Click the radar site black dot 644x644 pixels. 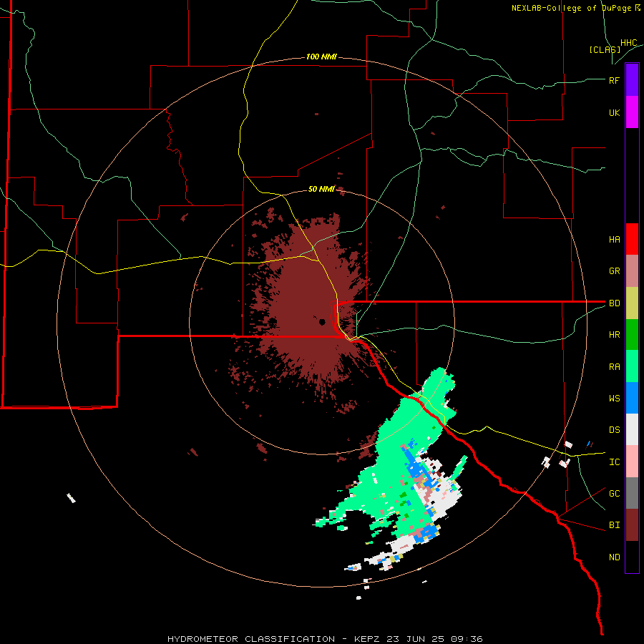click(322, 321)
